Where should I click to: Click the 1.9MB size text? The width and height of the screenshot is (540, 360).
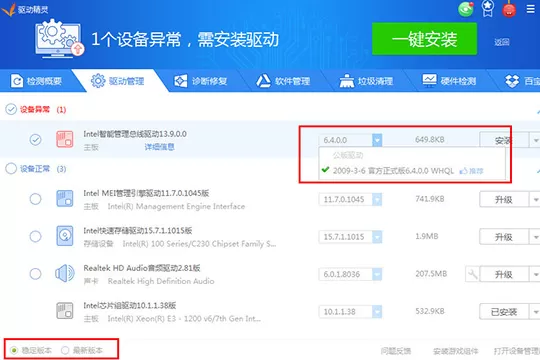coord(427,236)
